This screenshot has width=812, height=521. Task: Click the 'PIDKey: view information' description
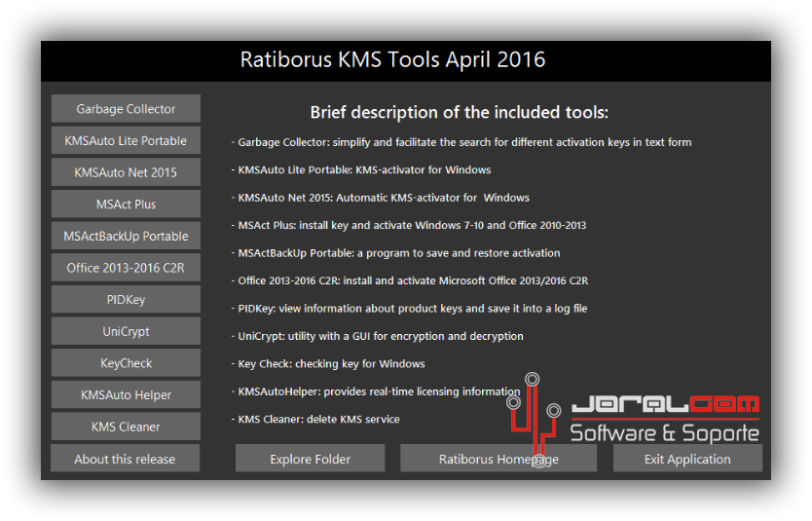coord(409,309)
